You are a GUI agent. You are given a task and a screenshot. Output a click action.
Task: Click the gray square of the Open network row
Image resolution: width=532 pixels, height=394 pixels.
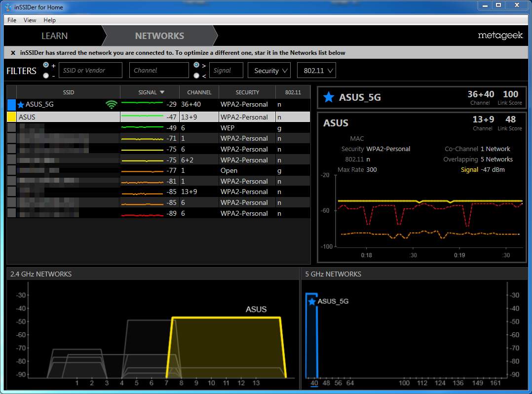pos(11,170)
